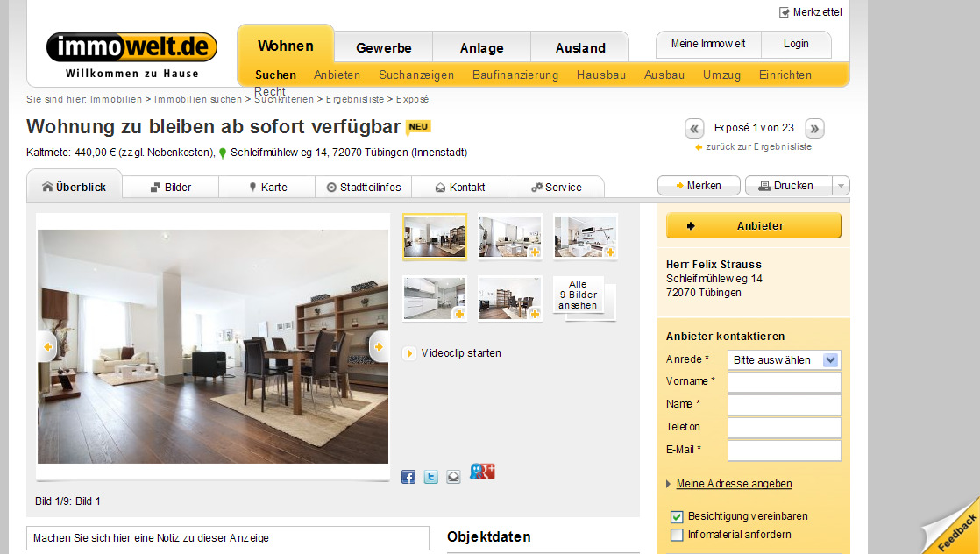The height and width of the screenshot is (554, 980).
Task: Select dining table thumbnail
Action: pos(510,299)
